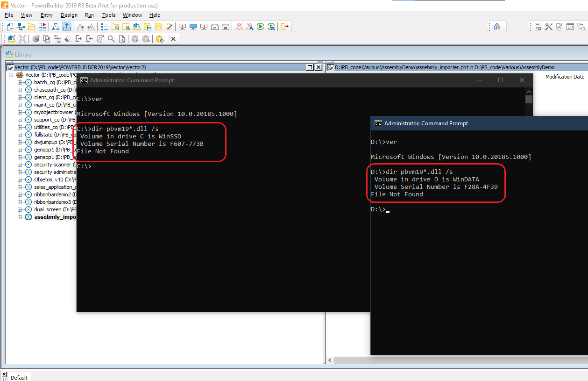Click the magnifier Search icon in second toolbar
This screenshot has height=381, width=588.
tap(111, 39)
